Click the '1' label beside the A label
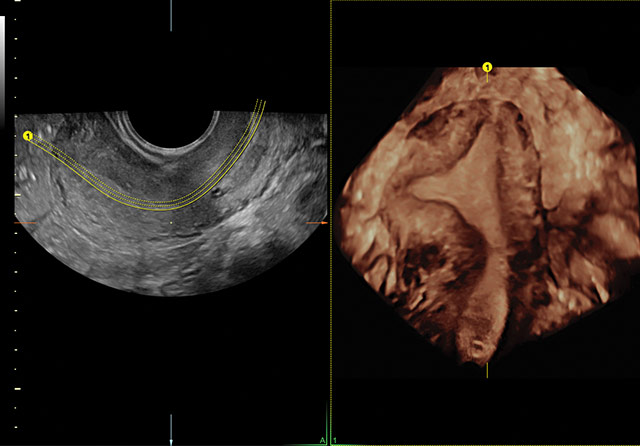 coord(333,440)
